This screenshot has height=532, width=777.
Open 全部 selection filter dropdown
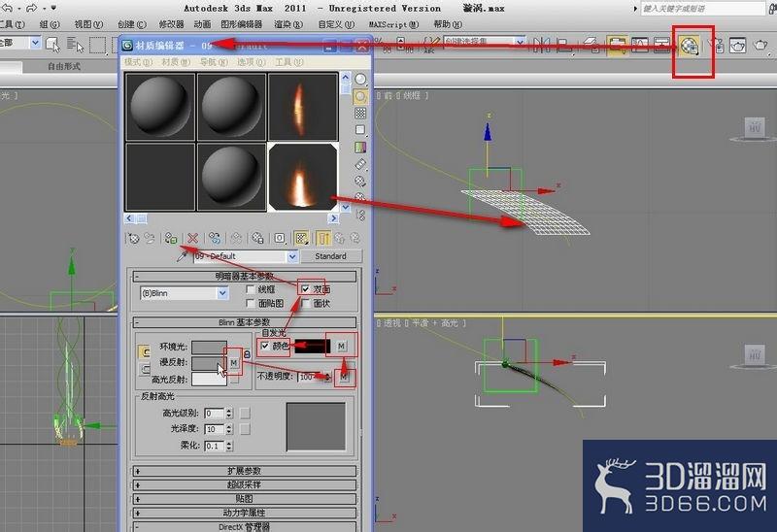tap(35, 43)
